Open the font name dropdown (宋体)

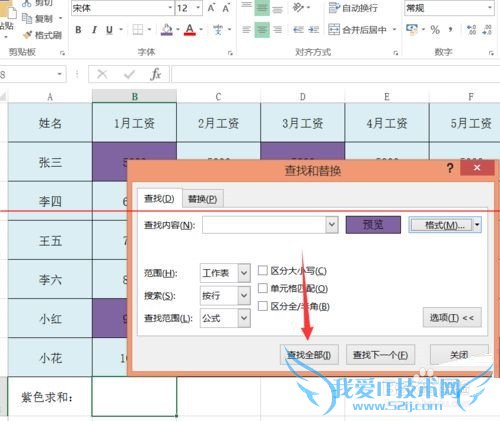pyautogui.click(x=170, y=8)
